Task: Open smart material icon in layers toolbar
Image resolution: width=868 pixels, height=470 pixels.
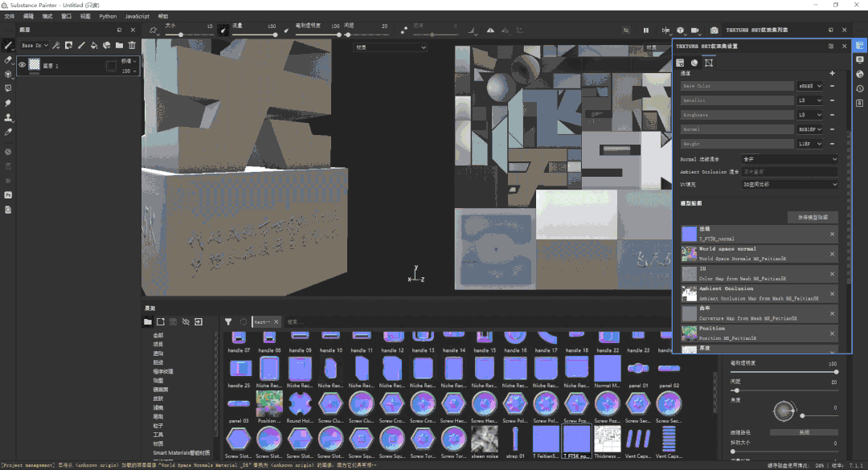Action: pos(106,46)
